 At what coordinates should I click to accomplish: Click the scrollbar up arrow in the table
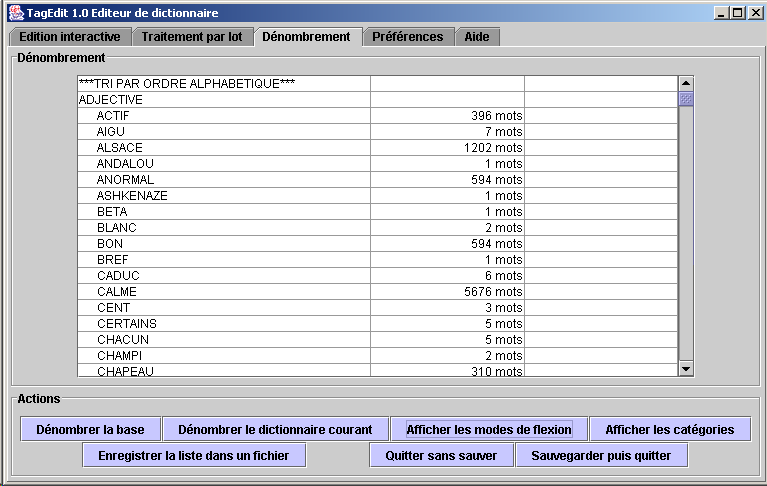click(686, 84)
